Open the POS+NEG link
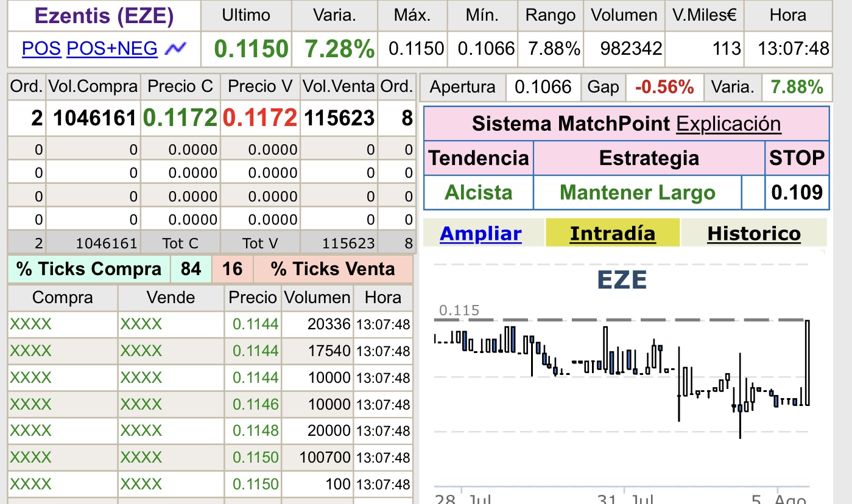 tap(112, 48)
